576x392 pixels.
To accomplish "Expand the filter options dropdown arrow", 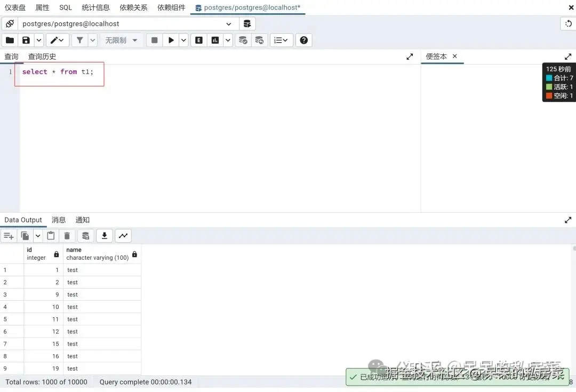I will click(x=93, y=41).
